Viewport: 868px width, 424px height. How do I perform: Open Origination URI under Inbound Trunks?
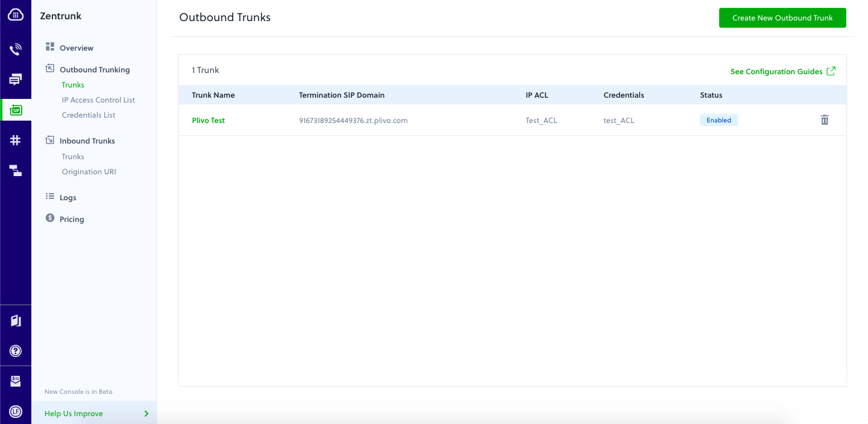[89, 172]
